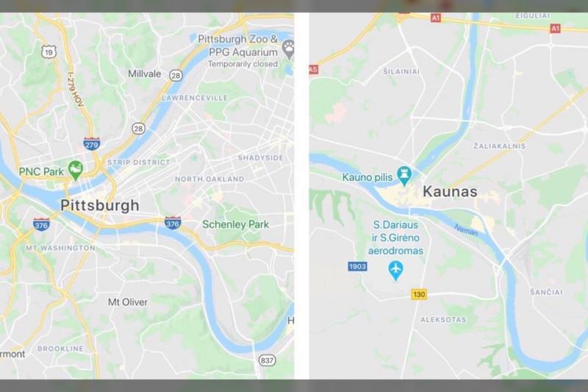588x392 pixels.
Task: Click the Kaunas city label
Action: (450, 192)
